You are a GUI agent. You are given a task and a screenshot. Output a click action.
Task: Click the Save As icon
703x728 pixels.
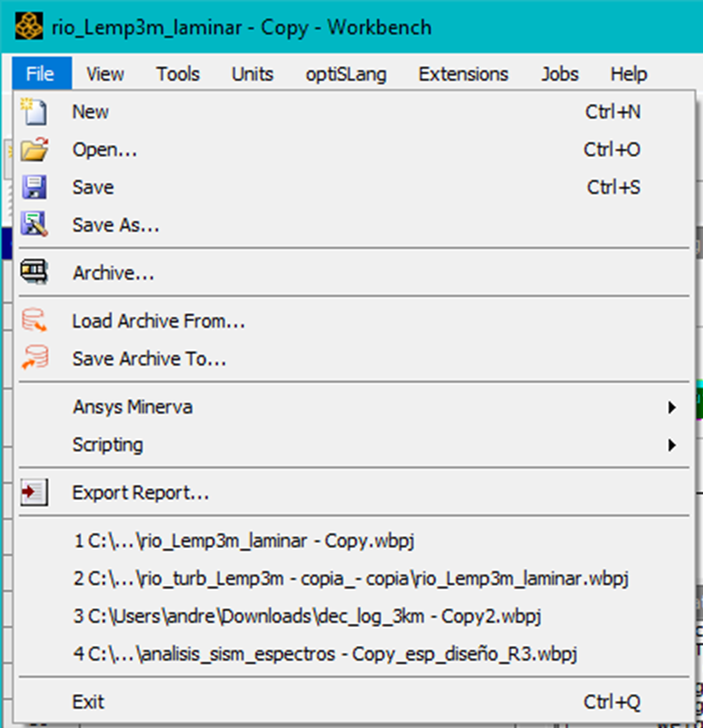tap(33, 225)
